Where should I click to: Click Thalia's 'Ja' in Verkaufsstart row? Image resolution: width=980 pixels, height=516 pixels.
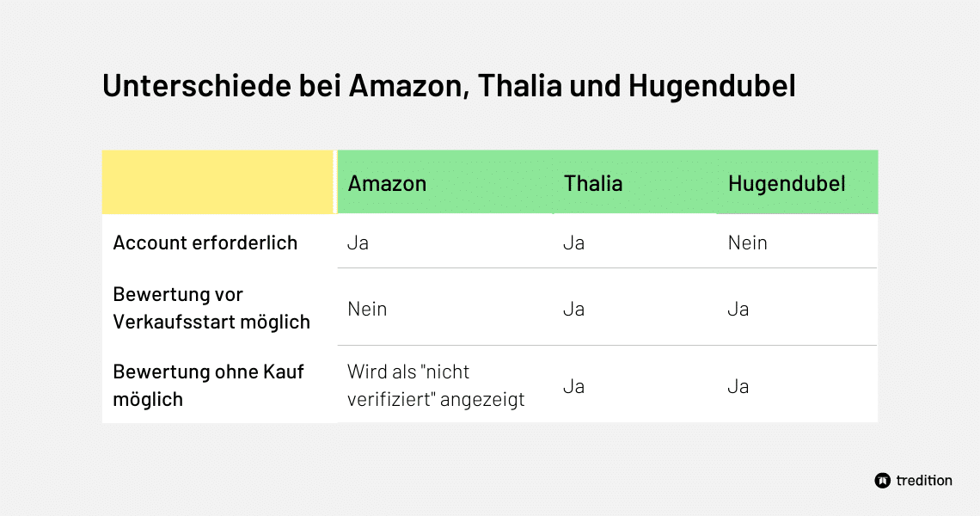[573, 309]
